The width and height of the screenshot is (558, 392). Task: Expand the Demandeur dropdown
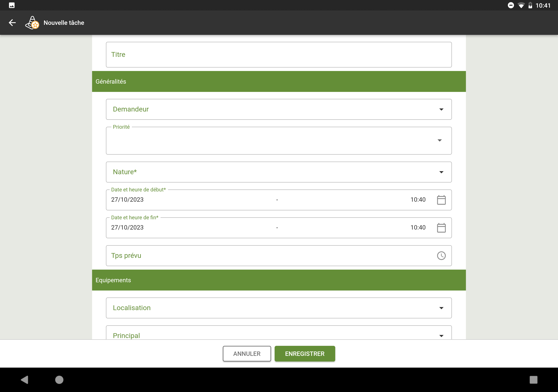279,109
